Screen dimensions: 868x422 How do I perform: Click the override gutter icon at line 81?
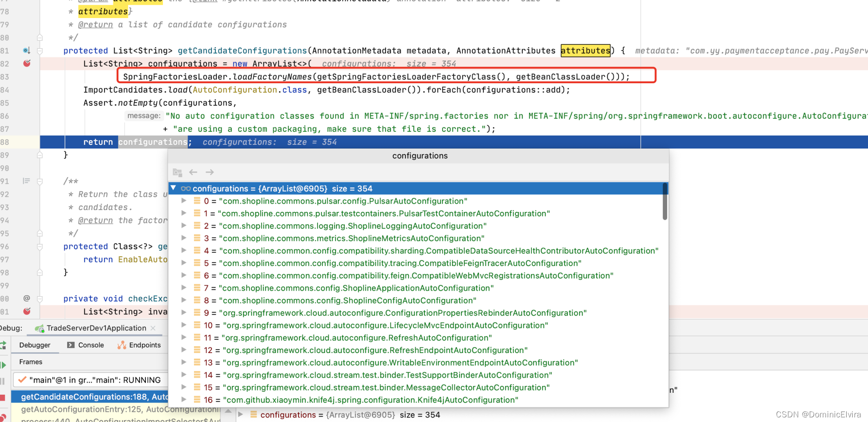point(26,50)
